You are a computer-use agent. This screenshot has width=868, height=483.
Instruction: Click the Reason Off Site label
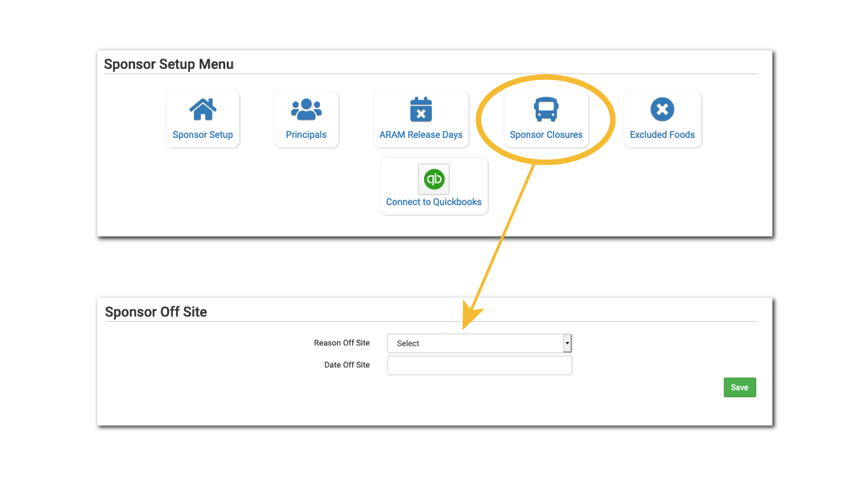tap(342, 343)
